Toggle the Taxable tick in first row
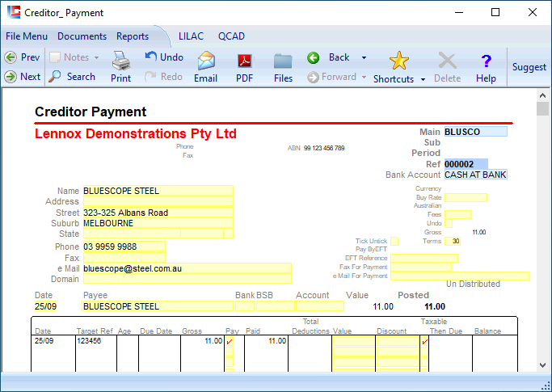Screen dimensions: 552x392 click(424, 341)
